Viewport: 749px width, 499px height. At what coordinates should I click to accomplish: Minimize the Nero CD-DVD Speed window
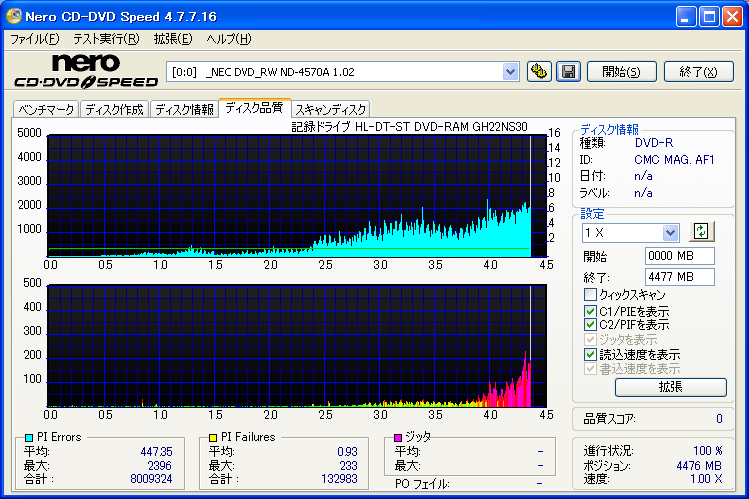coord(686,17)
